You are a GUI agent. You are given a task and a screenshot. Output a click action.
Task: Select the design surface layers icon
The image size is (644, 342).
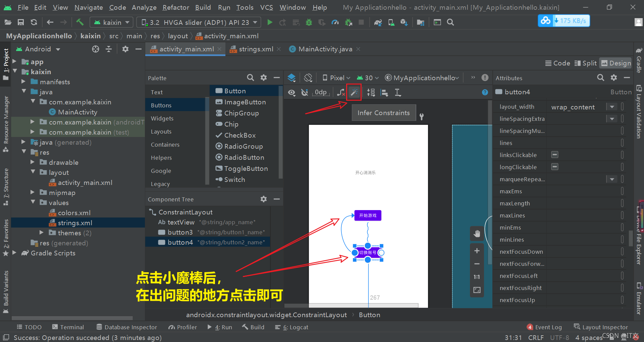(x=291, y=78)
